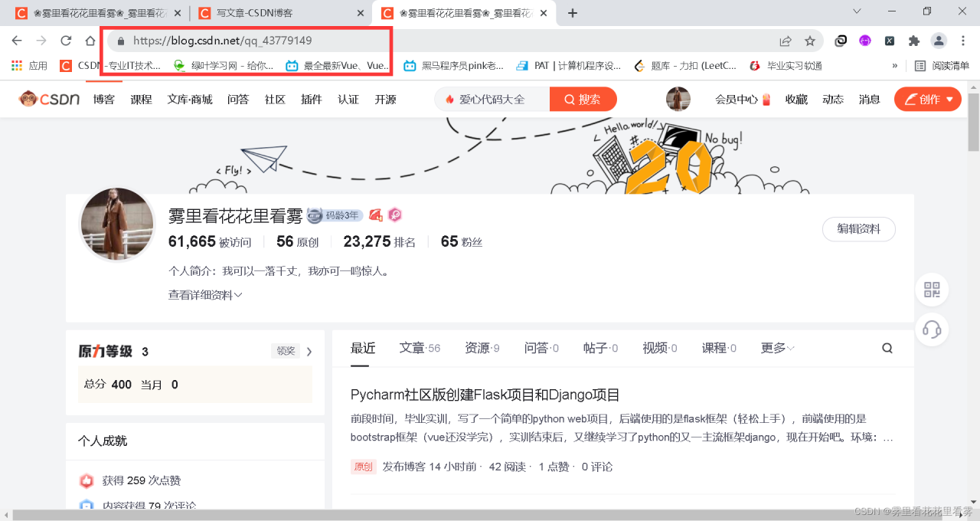Expand 查看详细资料
This screenshot has height=521, width=980.
205,295
